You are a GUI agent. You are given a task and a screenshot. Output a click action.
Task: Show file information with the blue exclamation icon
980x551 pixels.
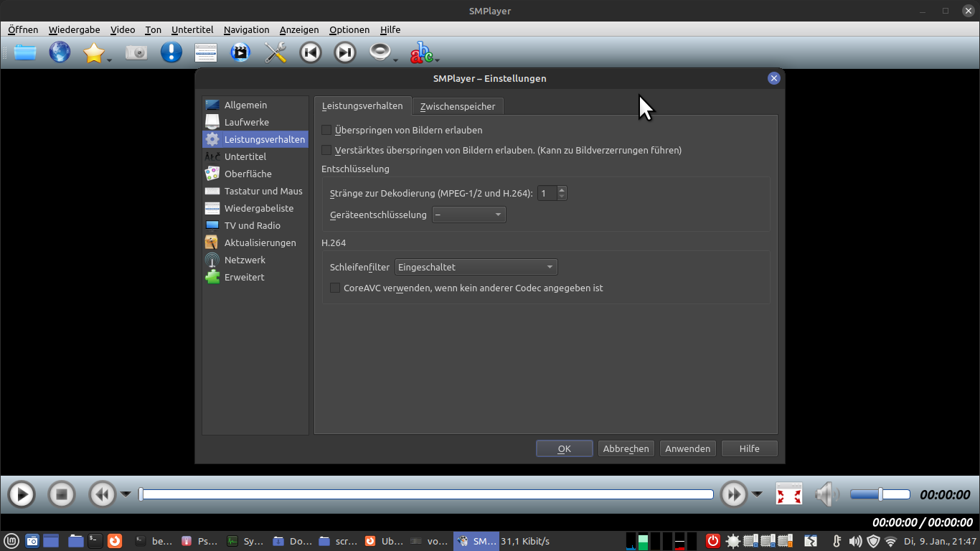pos(171,52)
